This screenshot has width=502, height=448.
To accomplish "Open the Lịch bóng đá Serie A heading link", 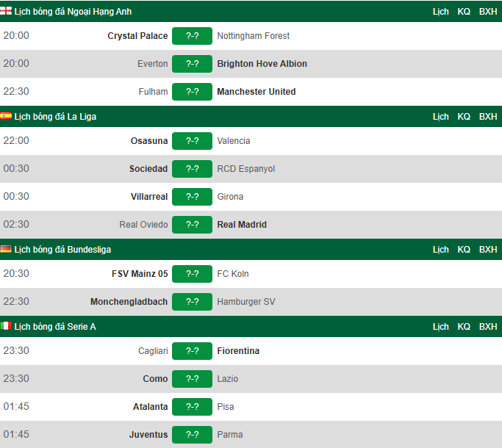I will [x=55, y=326].
